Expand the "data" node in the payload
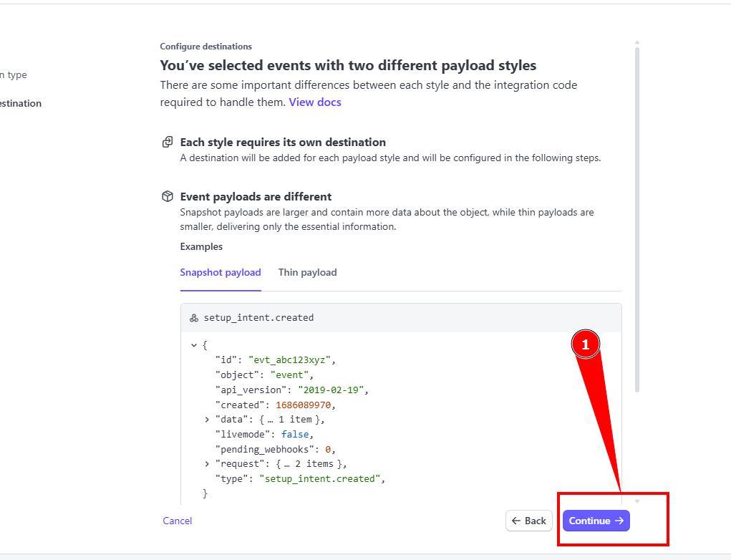Image resolution: width=731 pixels, height=560 pixels. (x=208, y=420)
